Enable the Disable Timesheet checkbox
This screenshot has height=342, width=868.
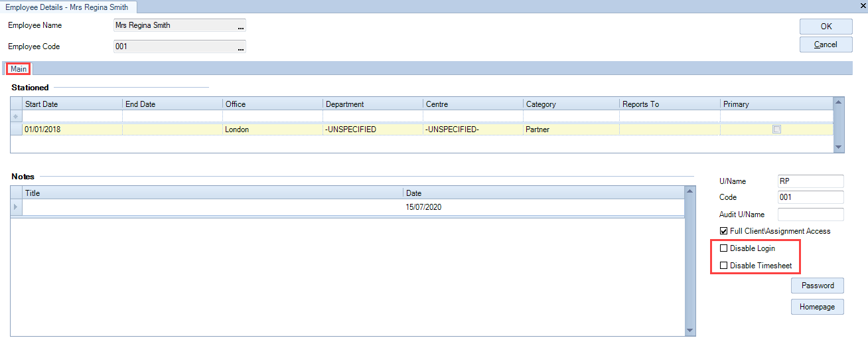click(723, 266)
